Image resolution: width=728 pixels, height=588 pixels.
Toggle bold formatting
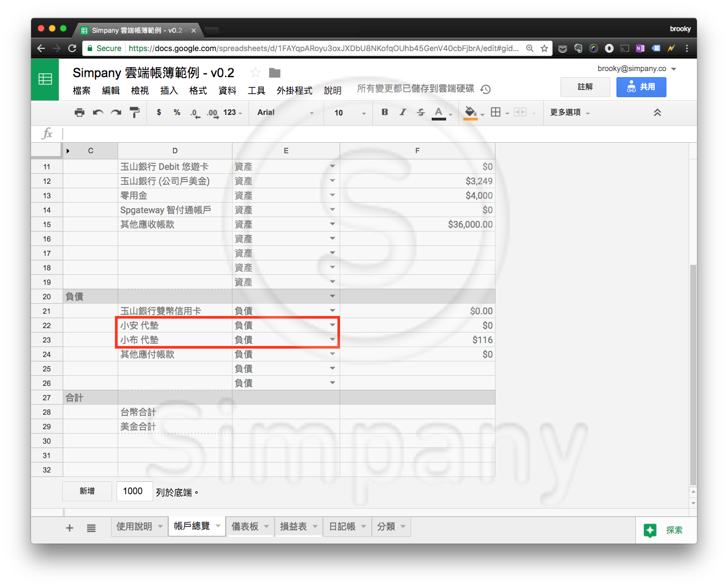pos(385,112)
